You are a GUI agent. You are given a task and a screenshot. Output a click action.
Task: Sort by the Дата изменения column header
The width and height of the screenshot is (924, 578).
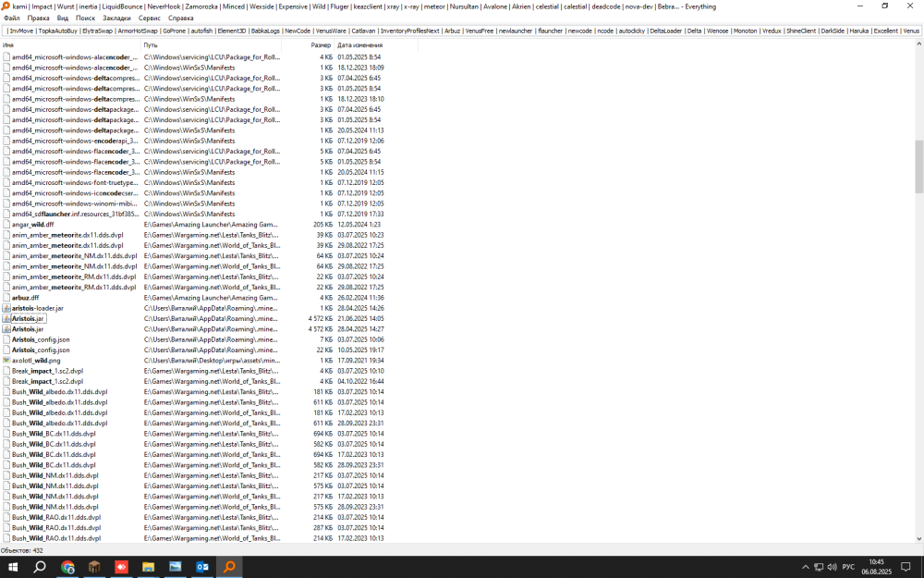coord(376,44)
